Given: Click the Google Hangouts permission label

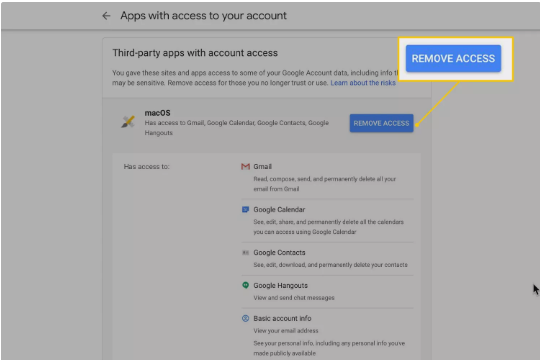Looking at the screenshot, I should tap(280, 286).
